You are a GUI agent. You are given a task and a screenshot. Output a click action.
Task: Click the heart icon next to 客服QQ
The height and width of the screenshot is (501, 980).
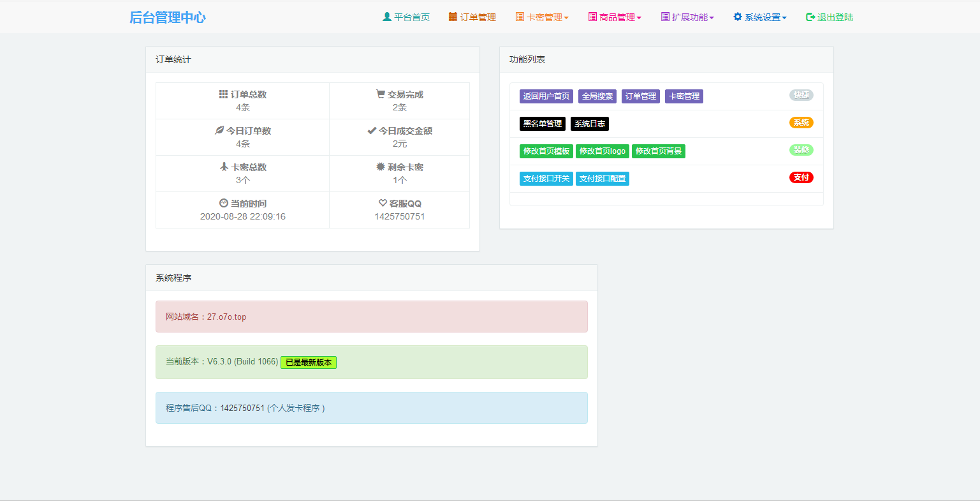[x=383, y=204]
